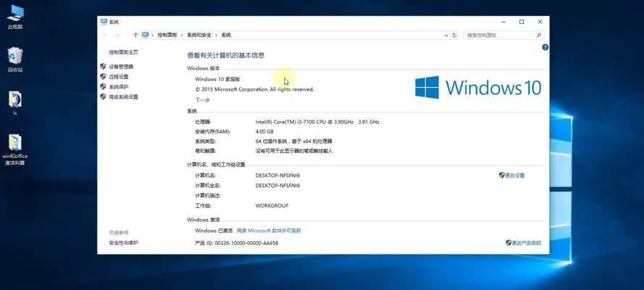
Task: Go up one level with up arrow
Action: (x=135, y=36)
